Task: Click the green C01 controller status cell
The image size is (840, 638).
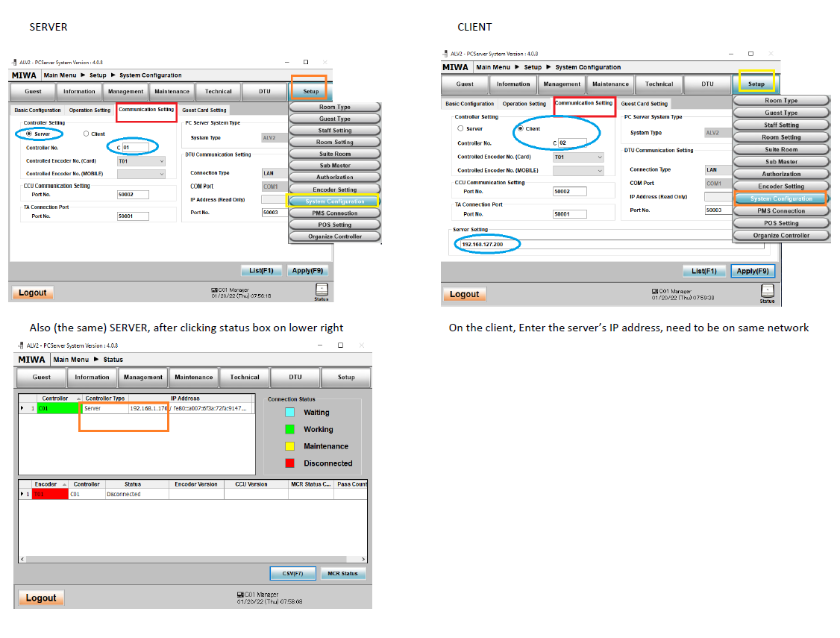Action: coord(57,409)
